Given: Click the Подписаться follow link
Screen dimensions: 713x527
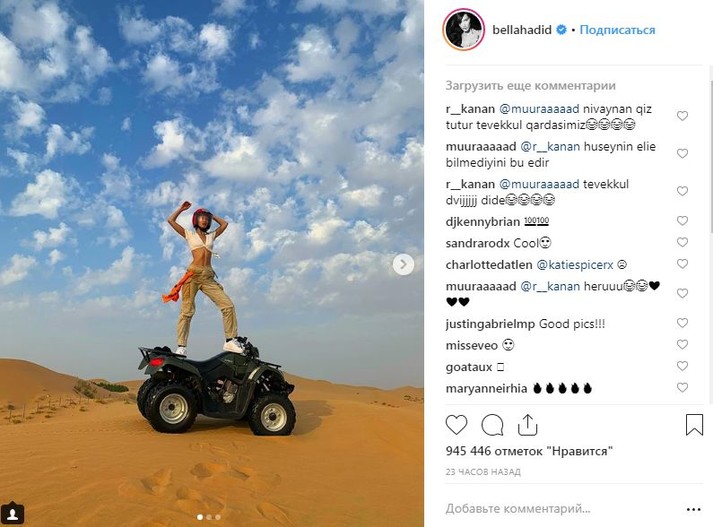Looking at the screenshot, I should 617,30.
